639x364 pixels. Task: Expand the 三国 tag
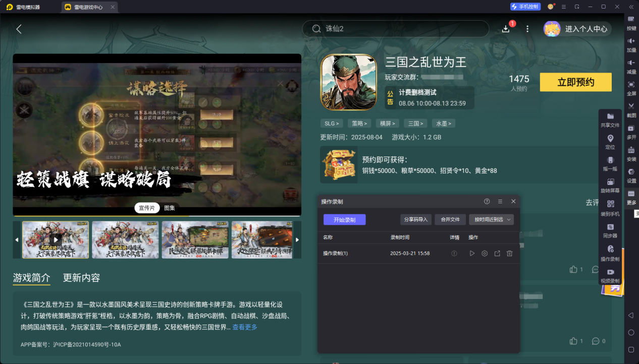coord(415,123)
